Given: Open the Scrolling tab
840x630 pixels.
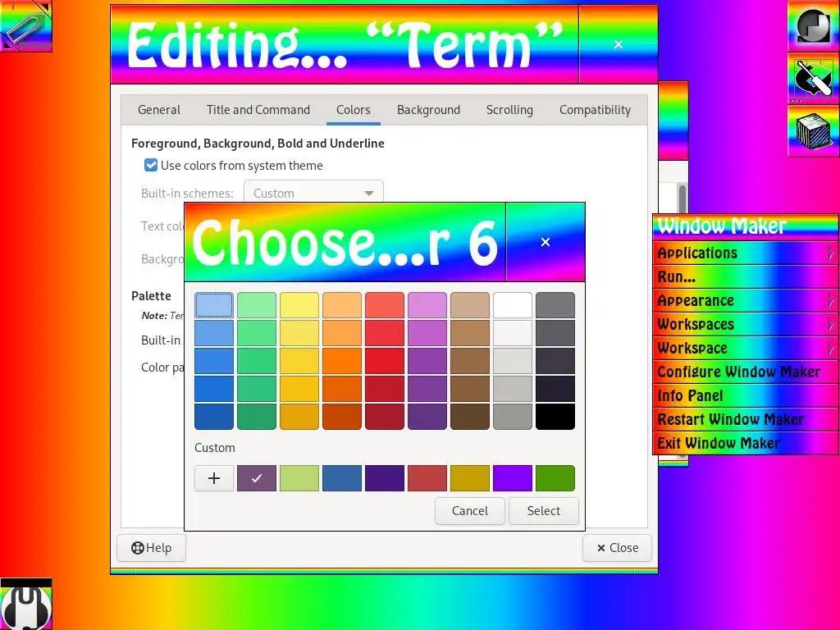Looking at the screenshot, I should (x=509, y=110).
